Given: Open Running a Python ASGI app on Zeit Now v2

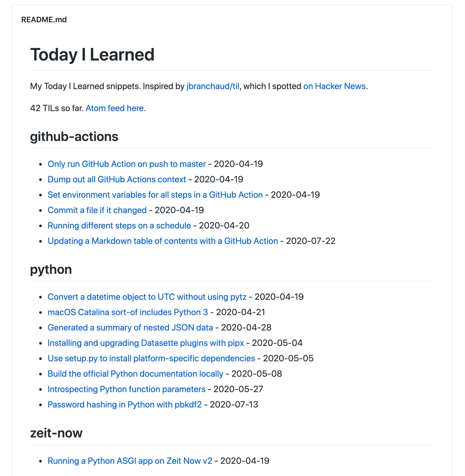Looking at the screenshot, I should (130, 461).
